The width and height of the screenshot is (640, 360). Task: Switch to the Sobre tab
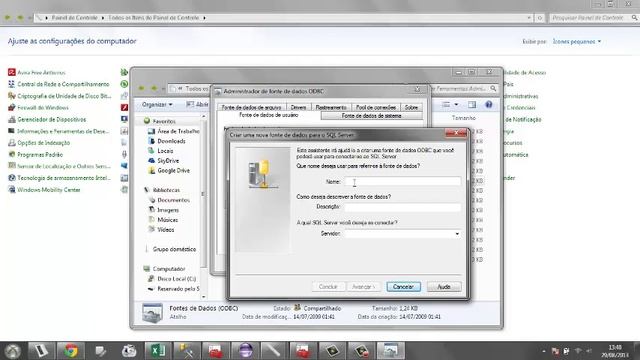click(411, 107)
